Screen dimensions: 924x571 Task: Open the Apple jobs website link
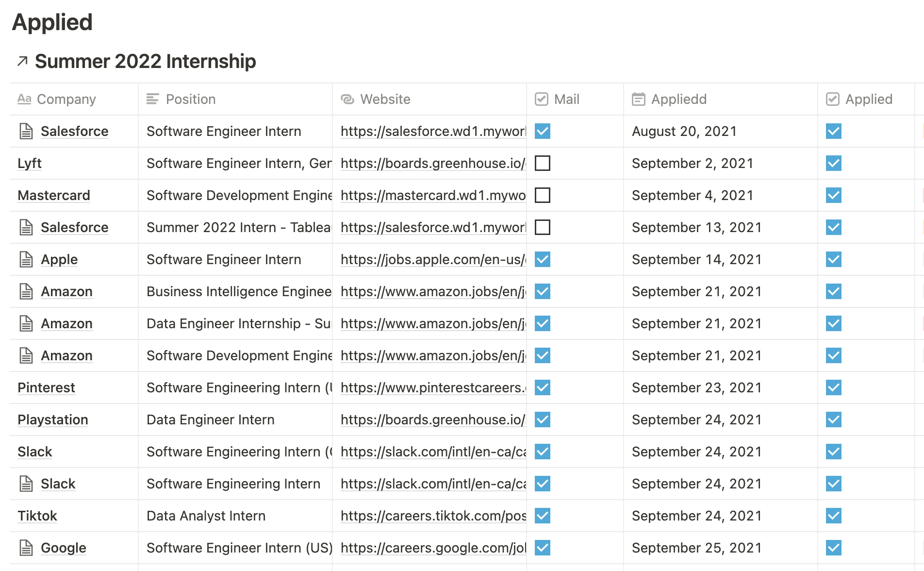(x=433, y=259)
